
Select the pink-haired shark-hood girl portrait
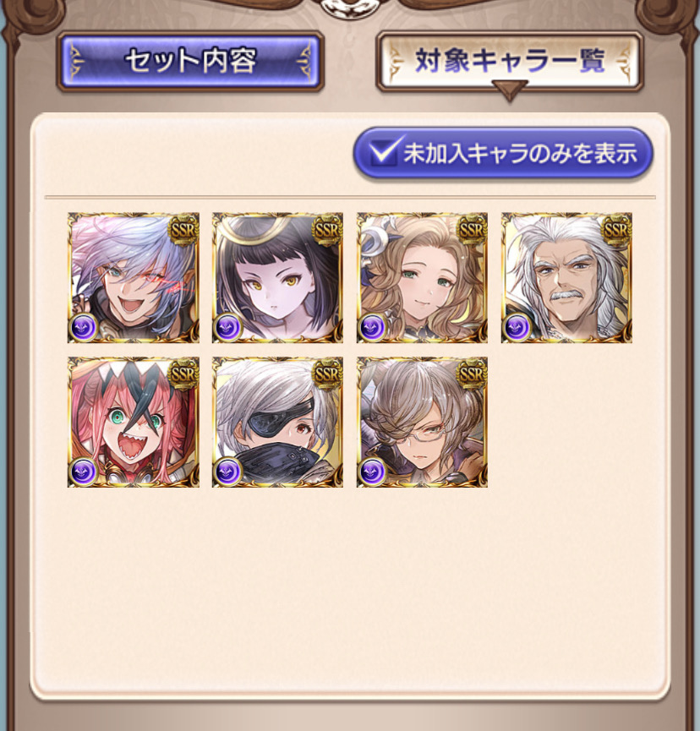(x=134, y=423)
